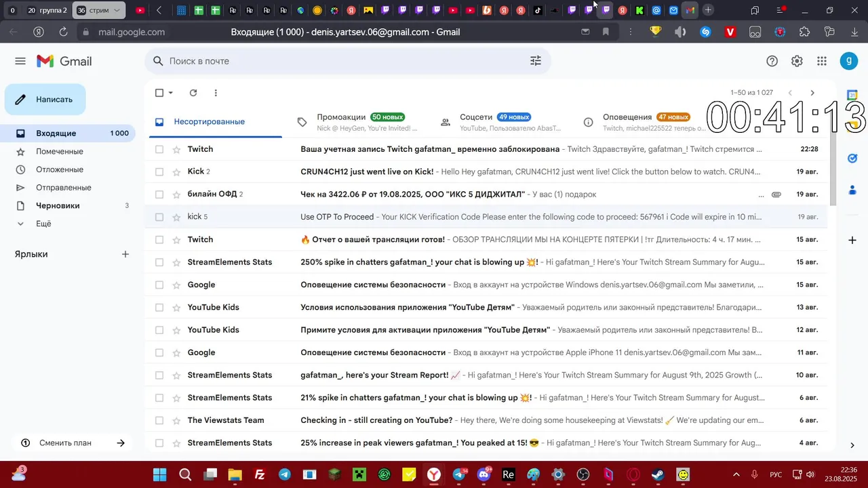The image size is (868, 488).
Task: Get add-ons plus icon in the side panel
Action: 852,240
